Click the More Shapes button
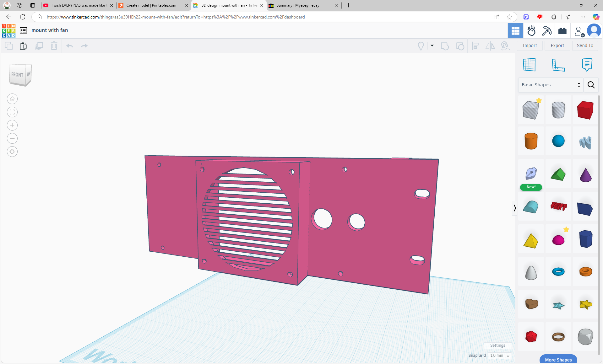This screenshot has height=364, width=603. point(558,360)
